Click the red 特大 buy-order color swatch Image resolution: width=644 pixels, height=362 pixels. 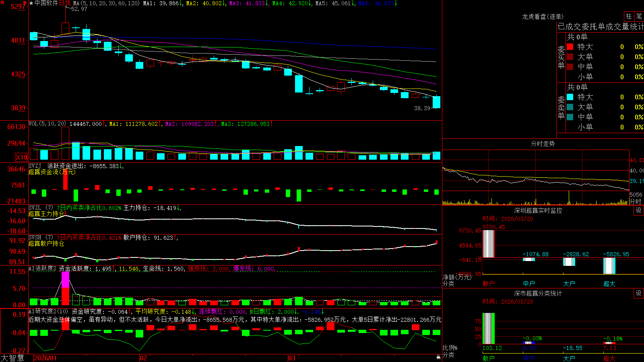(570, 47)
